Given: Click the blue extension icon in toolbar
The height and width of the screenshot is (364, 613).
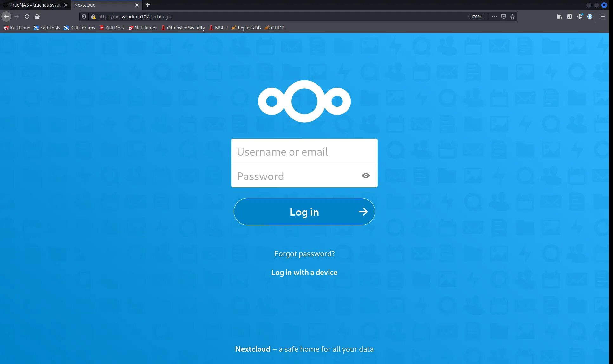Looking at the screenshot, I should (x=590, y=16).
